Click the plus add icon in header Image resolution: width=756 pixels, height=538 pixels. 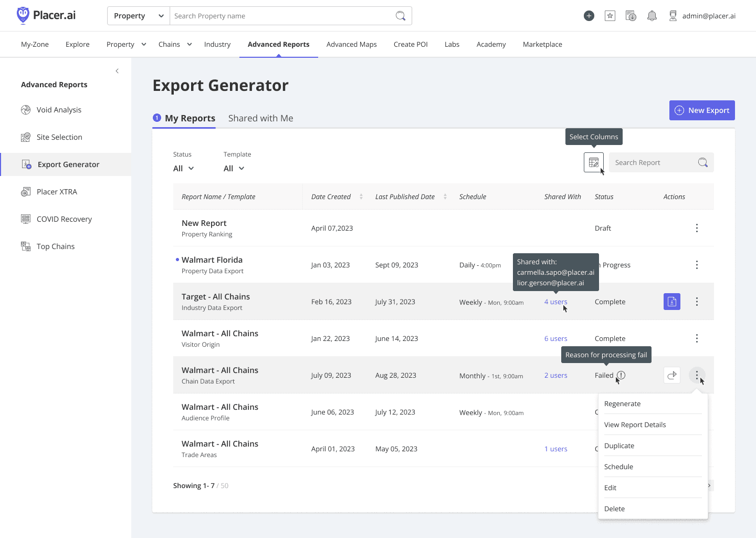tap(589, 16)
